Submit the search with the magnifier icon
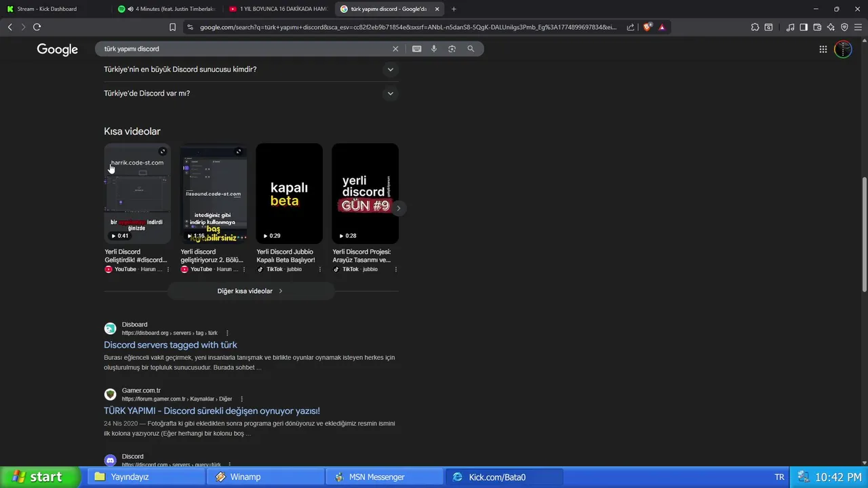The height and width of the screenshot is (488, 868). point(471,49)
